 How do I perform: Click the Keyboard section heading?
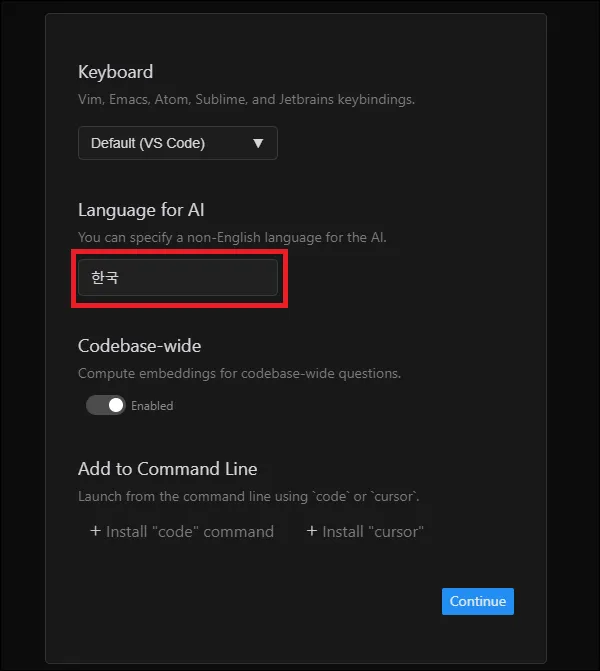tap(116, 72)
